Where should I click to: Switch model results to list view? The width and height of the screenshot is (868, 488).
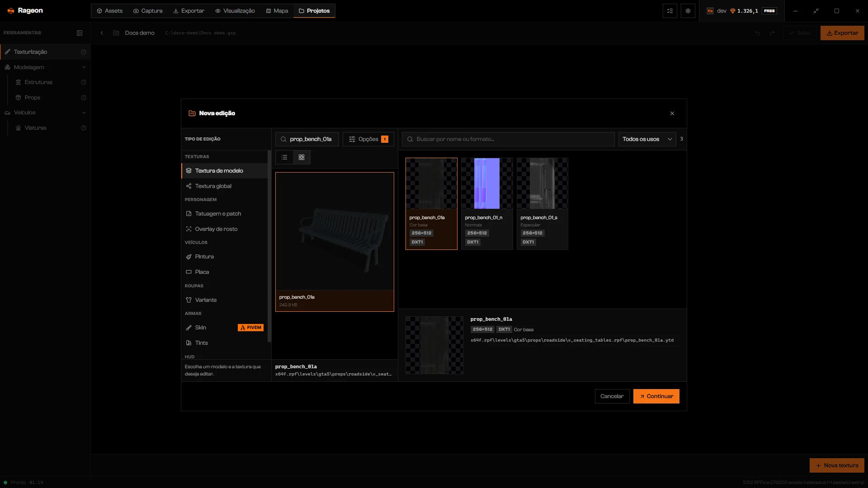284,157
